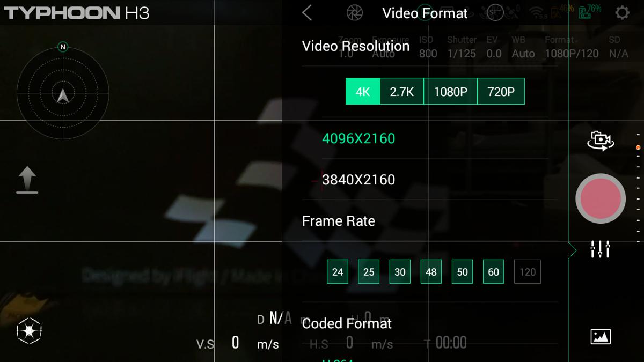Choose 3840X2160 resolution
644x362 pixels.
[x=358, y=180]
